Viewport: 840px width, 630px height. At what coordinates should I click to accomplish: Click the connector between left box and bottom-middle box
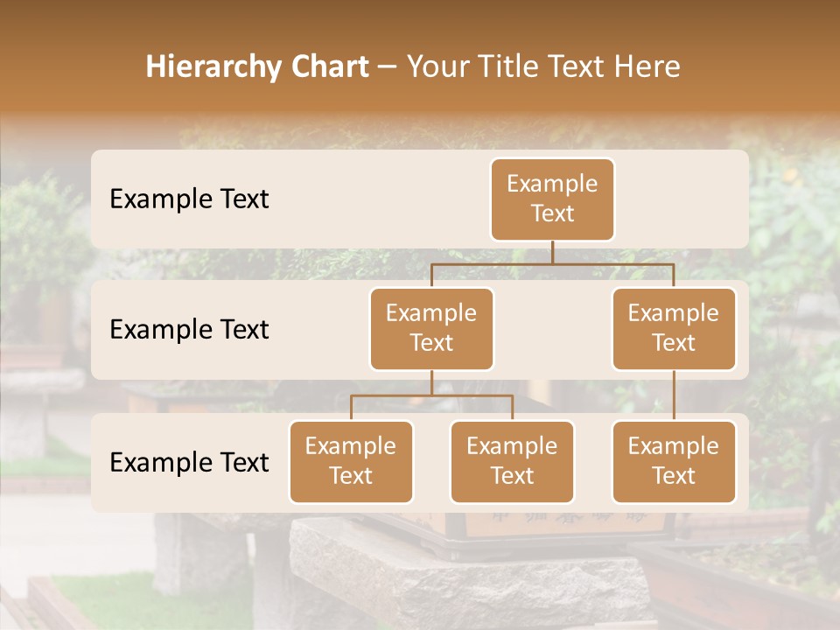point(512,407)
